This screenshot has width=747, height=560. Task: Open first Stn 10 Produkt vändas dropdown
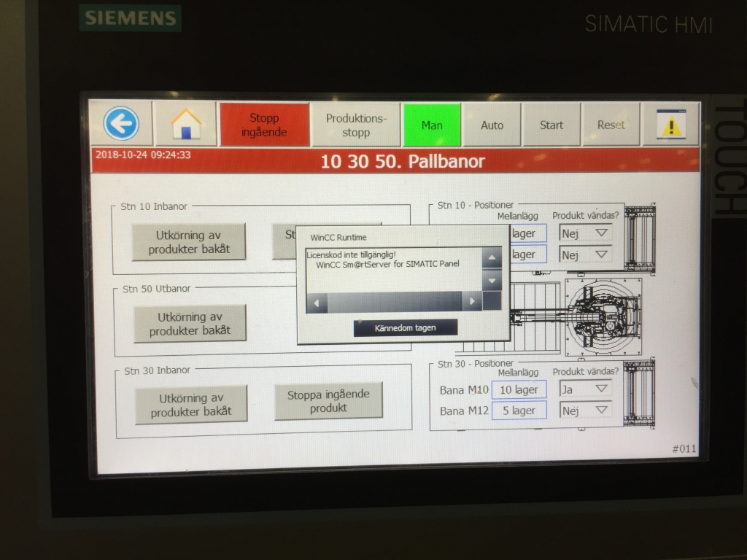(584, 233)
